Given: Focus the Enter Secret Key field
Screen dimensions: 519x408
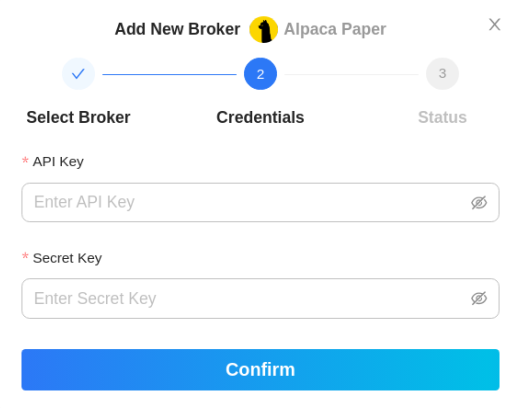Looking at the screenshot, I should coord(260,298).
